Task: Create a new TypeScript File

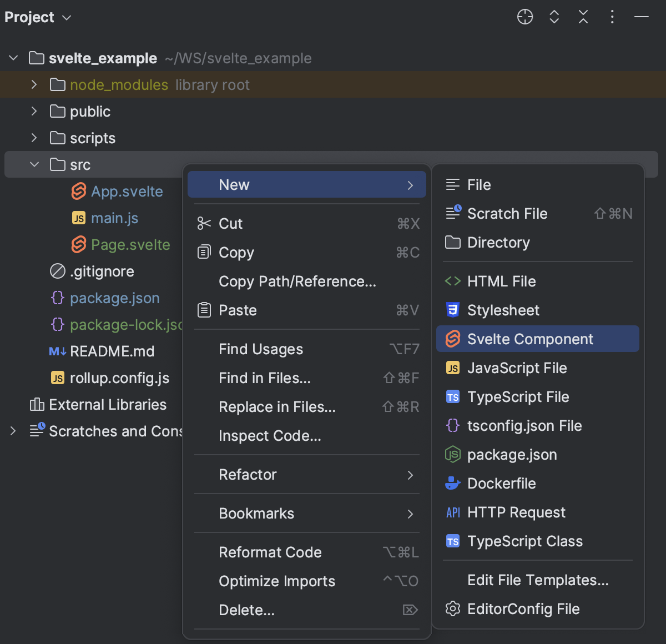Action: [x=518, y=396]
